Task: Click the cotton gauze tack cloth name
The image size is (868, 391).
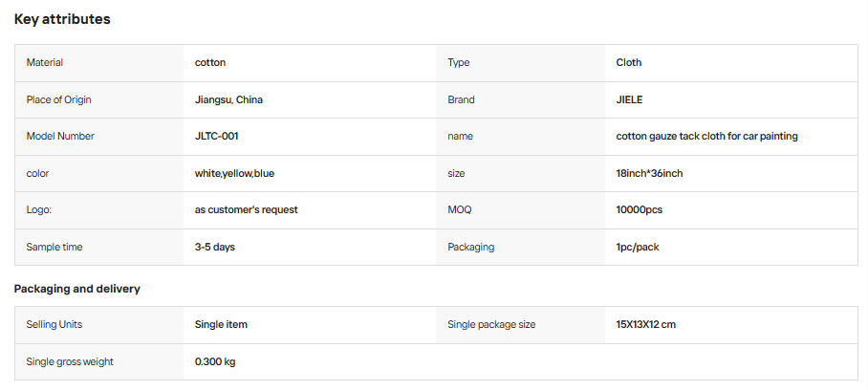Action: 706,137
